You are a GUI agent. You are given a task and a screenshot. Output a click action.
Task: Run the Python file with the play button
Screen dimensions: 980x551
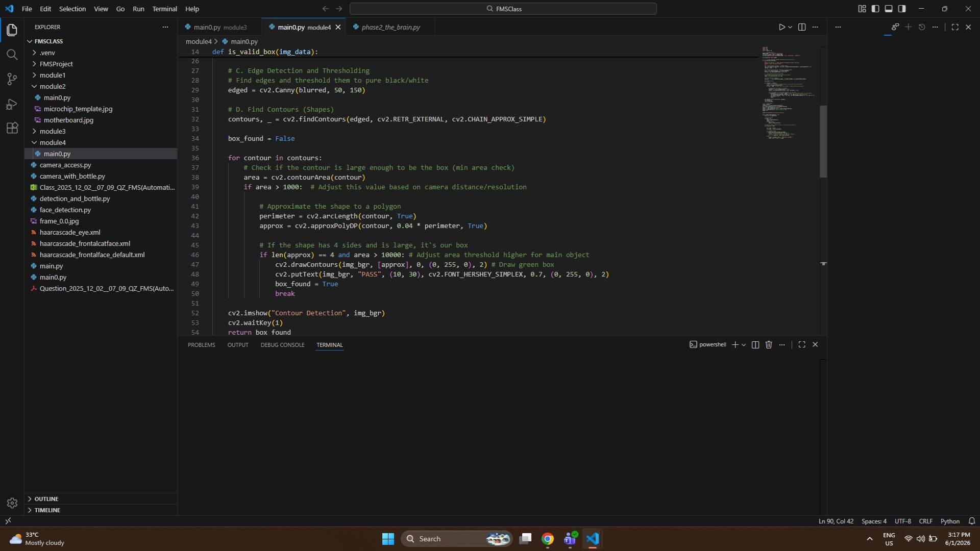click(x=782, y=27)
